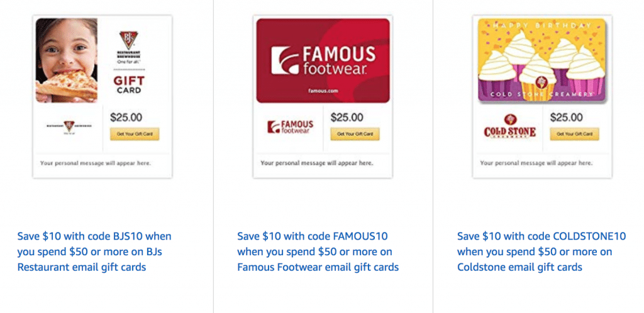Click the GIFT CARD text on BJ's card
Image resolution: width=644 pixels, height=313 pixels.
pyautogui.click(x=129, y=85)
